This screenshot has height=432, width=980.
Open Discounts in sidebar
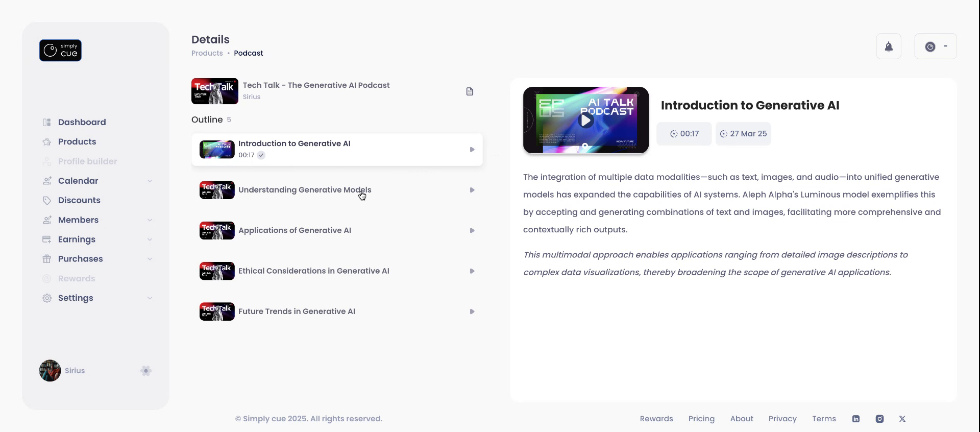tap(79, 200)
